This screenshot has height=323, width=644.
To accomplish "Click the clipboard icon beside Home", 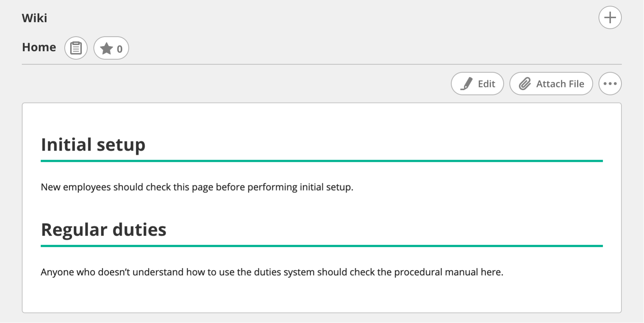I will (x=76, y=48).
